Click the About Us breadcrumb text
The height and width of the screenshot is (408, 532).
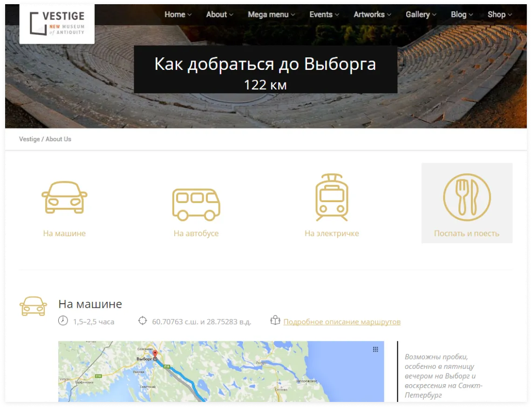coord(58,139)
